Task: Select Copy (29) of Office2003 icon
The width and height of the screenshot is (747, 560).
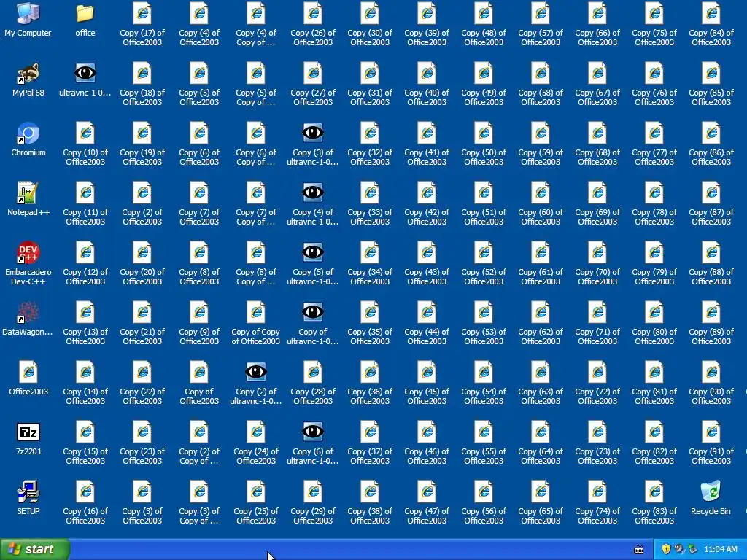Action: tap(312, 492)
